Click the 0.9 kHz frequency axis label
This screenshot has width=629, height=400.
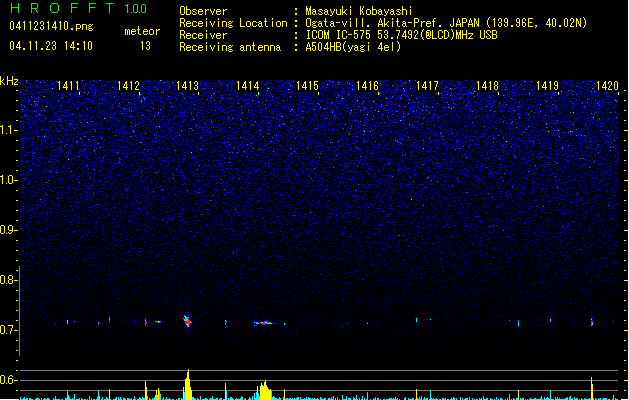9,230
